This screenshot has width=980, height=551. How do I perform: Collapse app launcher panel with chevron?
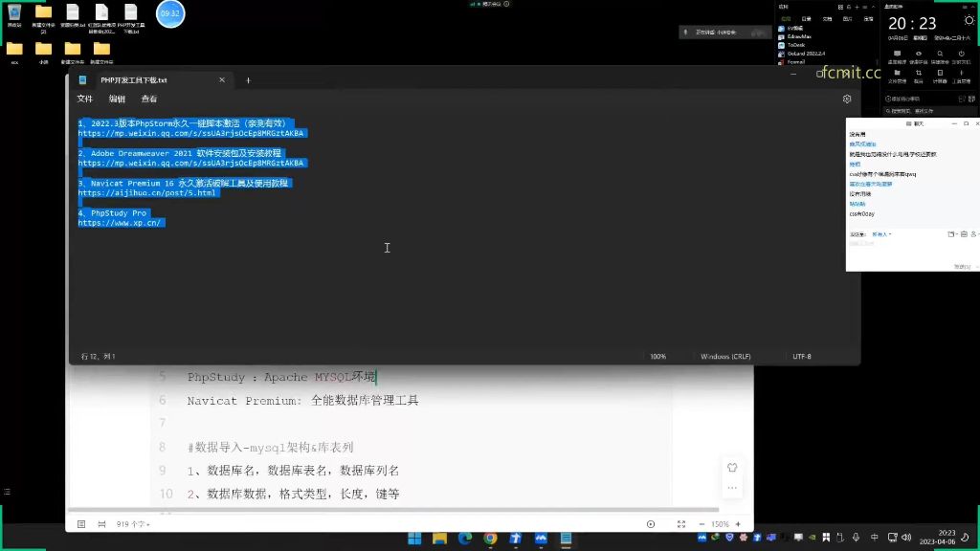tap(873, 7)
